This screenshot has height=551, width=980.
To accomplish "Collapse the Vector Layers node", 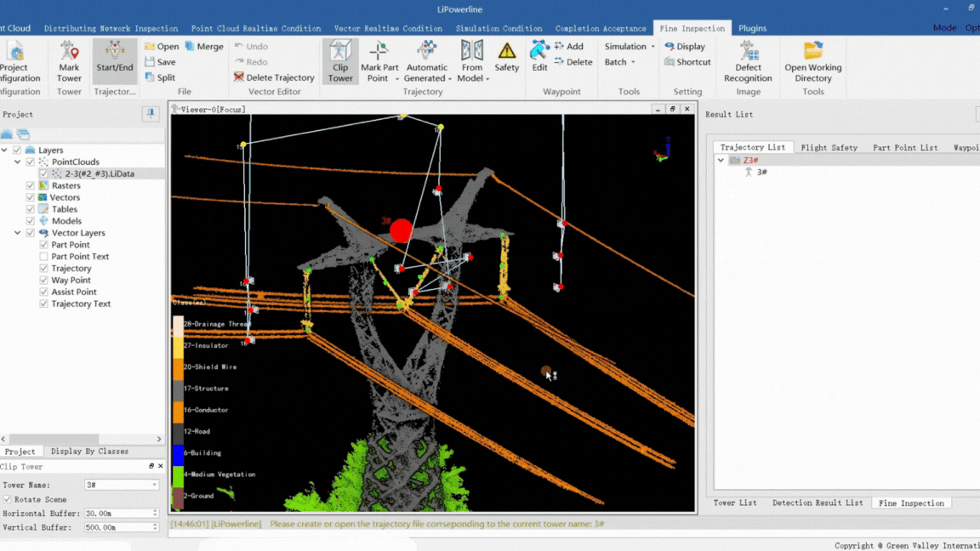I will pyautogui.click(x=18, y=233).
